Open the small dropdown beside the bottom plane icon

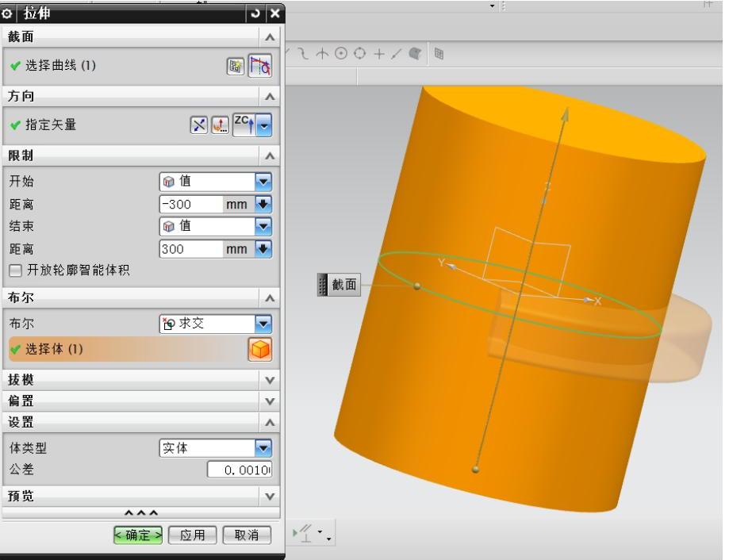(x=320, y=531)
